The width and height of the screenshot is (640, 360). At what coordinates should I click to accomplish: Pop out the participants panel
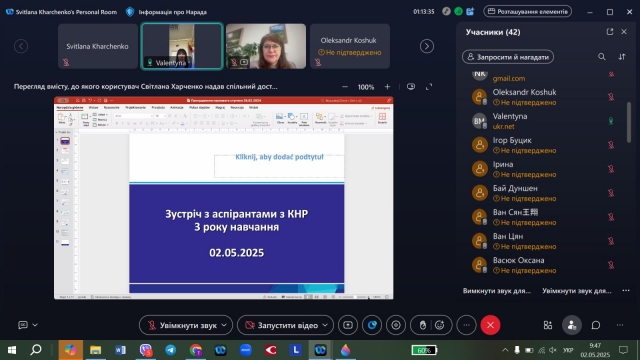click(x=610, y=32)
